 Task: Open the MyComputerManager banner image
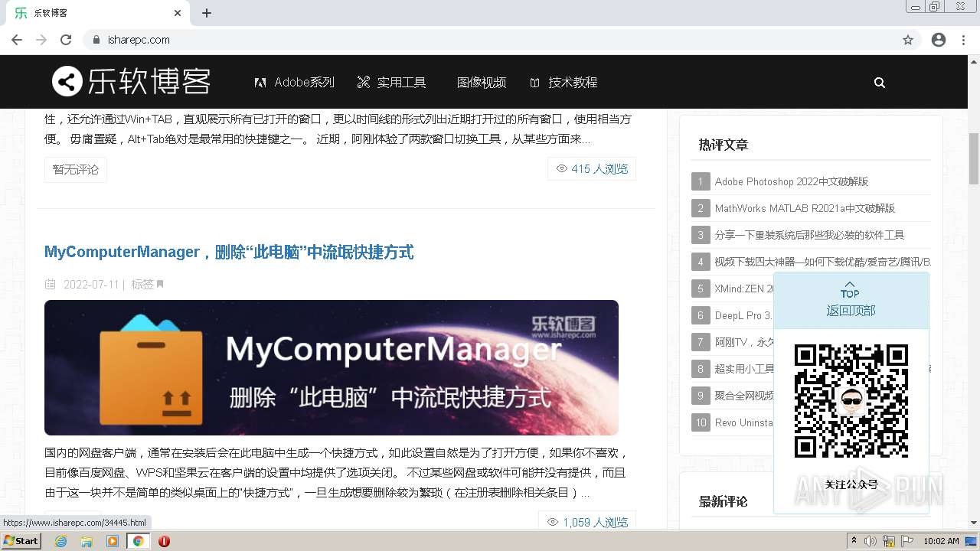click(332, 367)
